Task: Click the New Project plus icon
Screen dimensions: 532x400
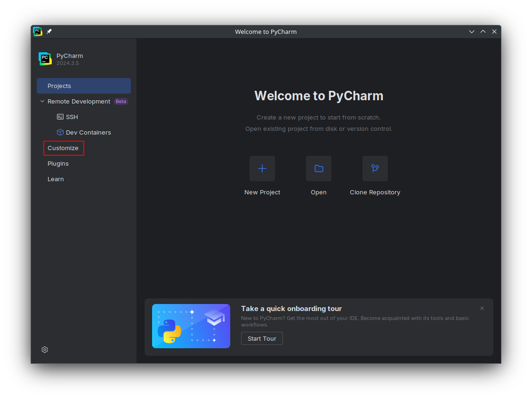Action: click(x=262, y=168)
